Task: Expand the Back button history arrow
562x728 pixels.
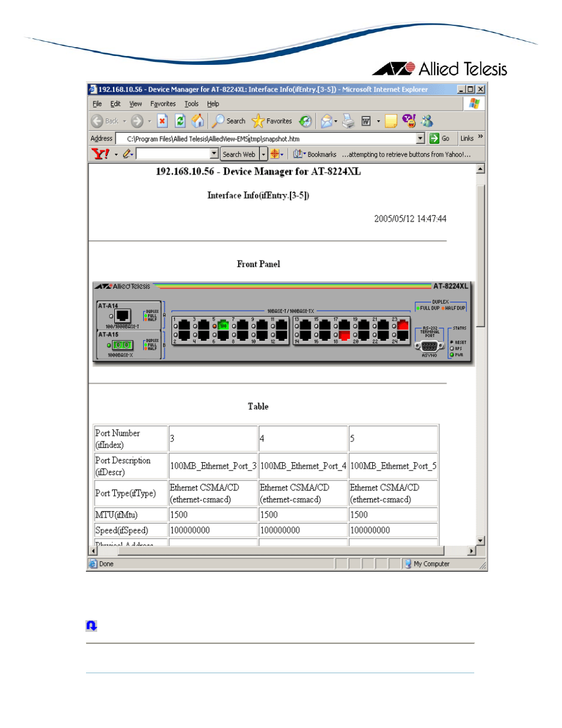Action: [124, 121]
